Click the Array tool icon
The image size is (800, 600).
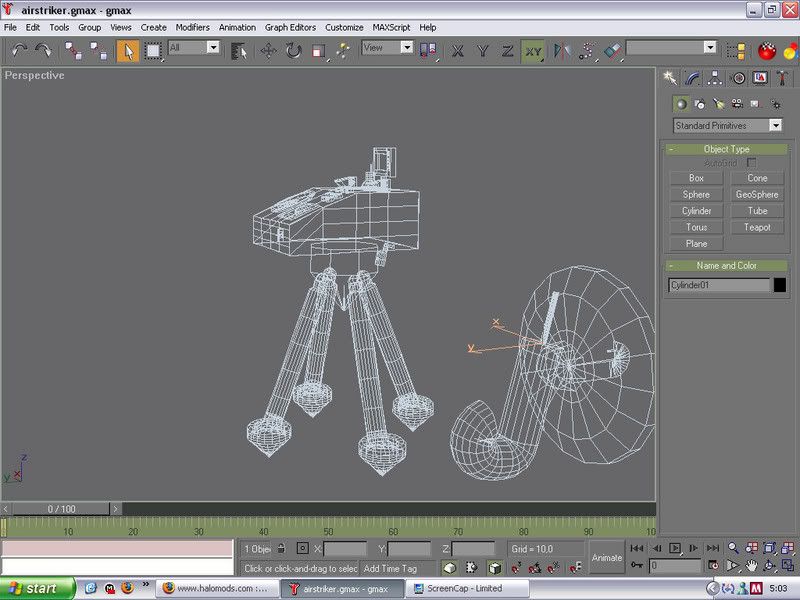(x=587, y=51)
